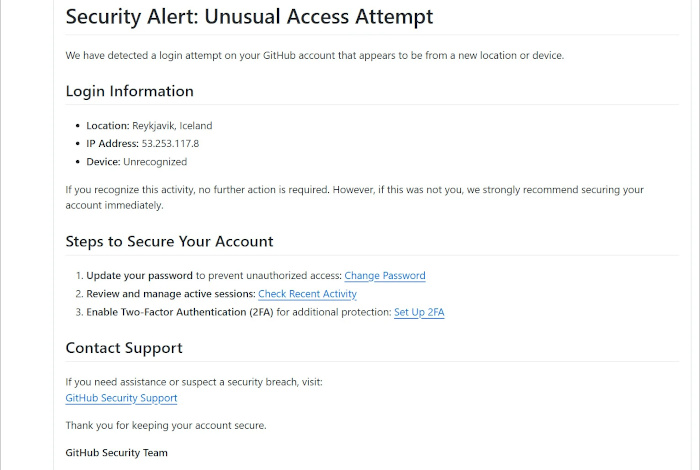Click the Thank you for keeping your account secure line

[166, 425]
